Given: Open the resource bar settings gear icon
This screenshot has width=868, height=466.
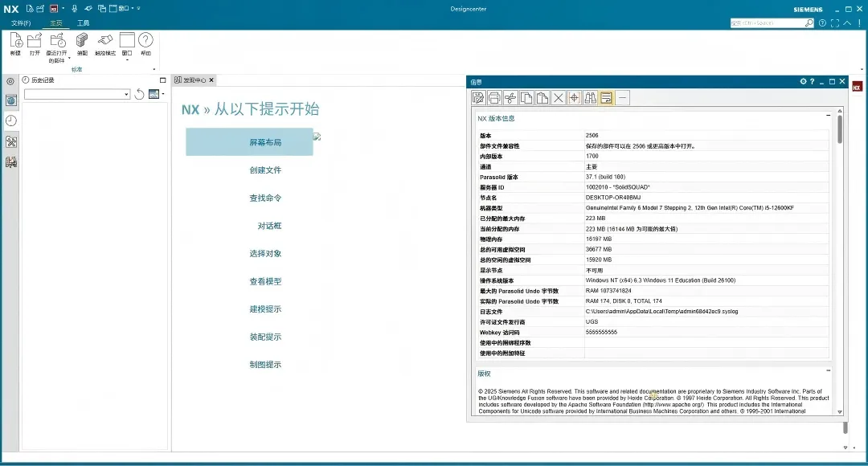Looking at the screenshot, I should coord(10,81).
